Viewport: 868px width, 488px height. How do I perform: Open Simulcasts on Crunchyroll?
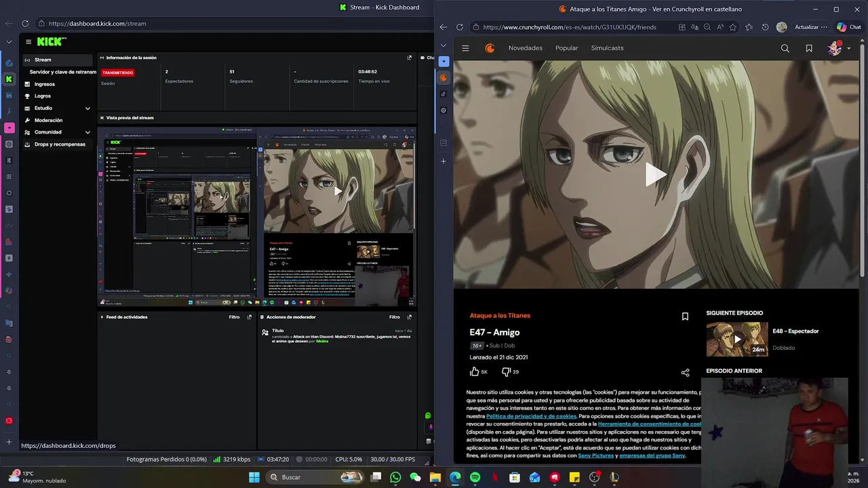607,48
